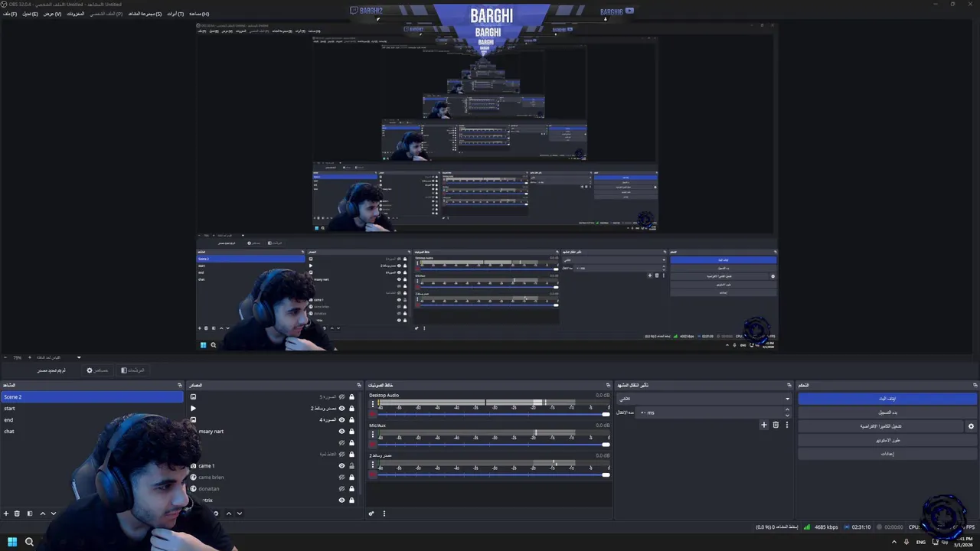
Task: Pop out the Sources dock panel
Action: 358,385
